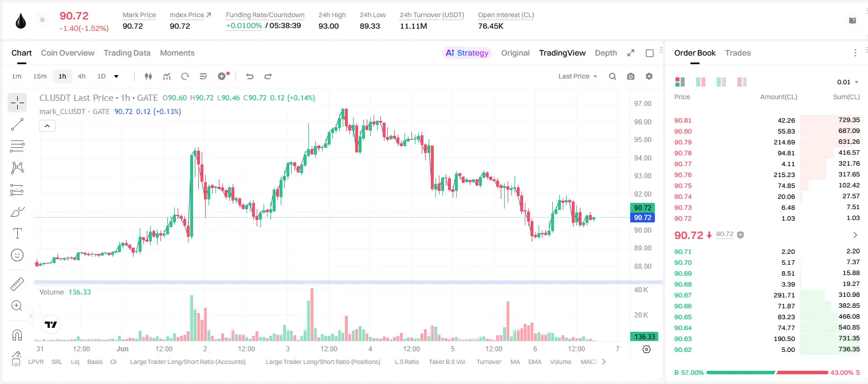Favorite this pair with star icon
The image size is (868, 384).
point(42,20)
